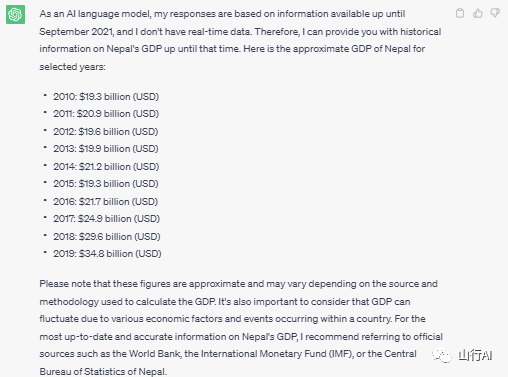Select the 2019: $34.8 billion item
The width and height of the screenshot is (508, 377).
pos(107,254)
